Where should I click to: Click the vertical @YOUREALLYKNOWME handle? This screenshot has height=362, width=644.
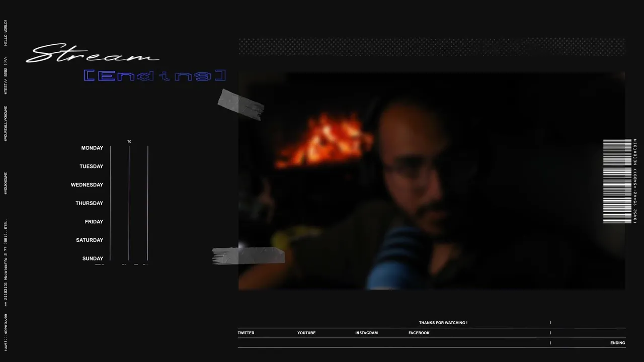[6, 123]
